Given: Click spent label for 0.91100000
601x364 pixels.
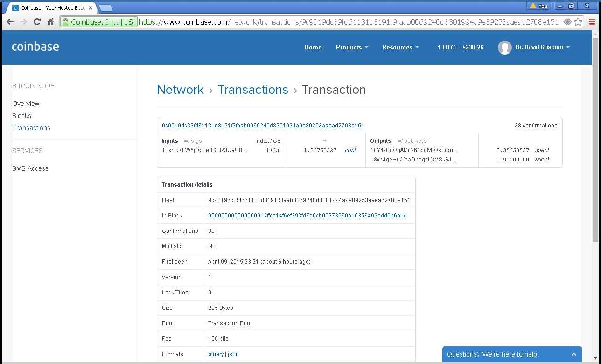Looking at the screenshot, I should (542, 160).
